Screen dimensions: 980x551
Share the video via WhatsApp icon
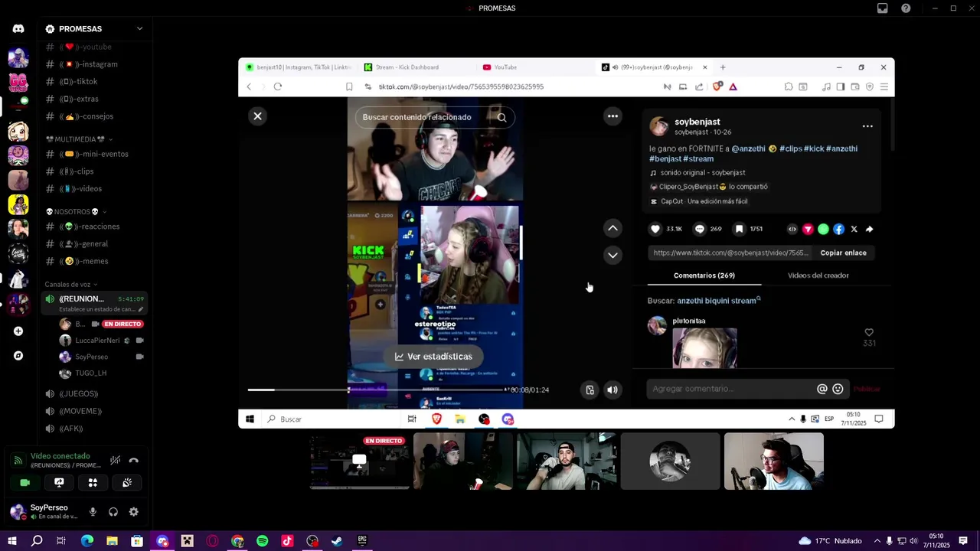[x=823, y=229]
